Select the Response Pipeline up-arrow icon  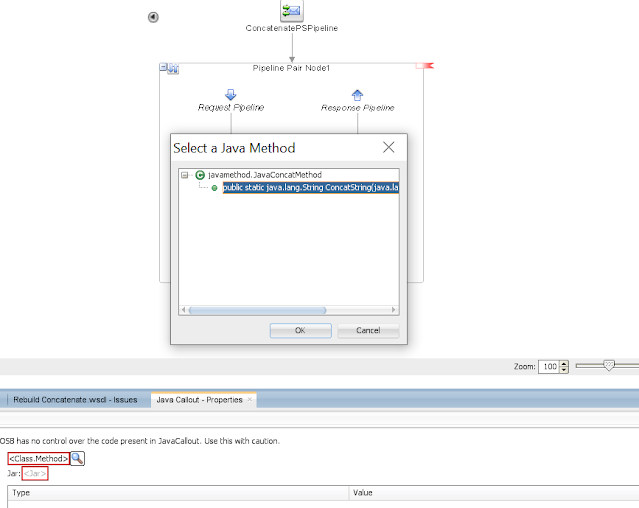pyautogui.click(x=357, y=95)
